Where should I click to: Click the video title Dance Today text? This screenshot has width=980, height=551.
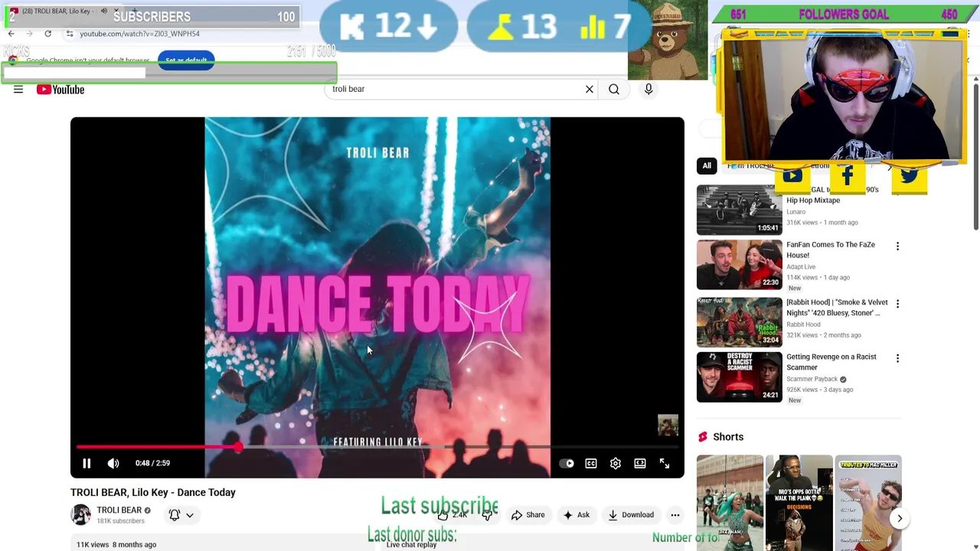153,493
